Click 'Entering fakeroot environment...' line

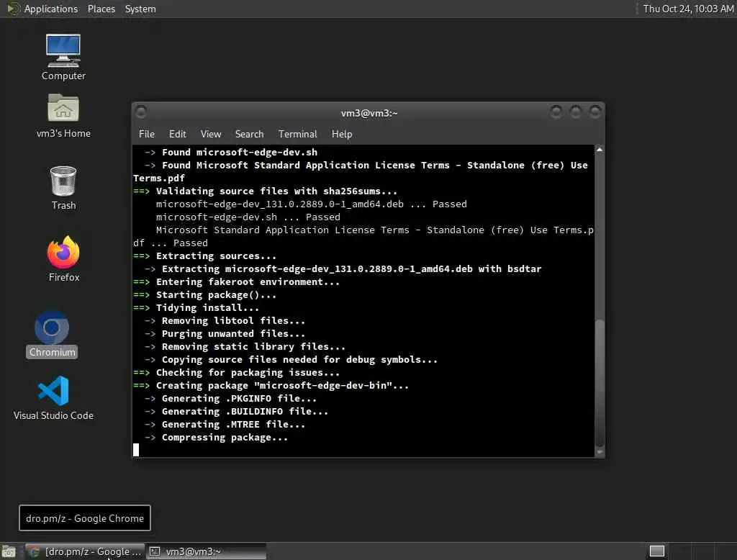(236, 281)
